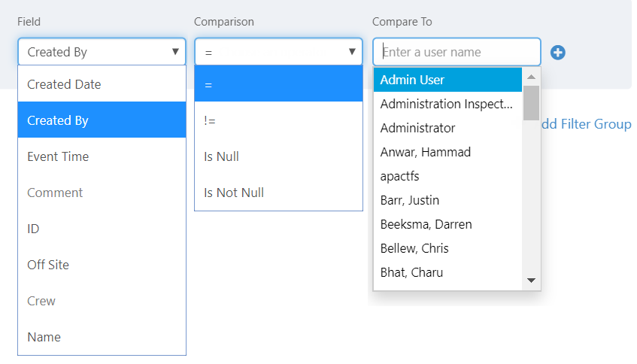Select Name field option
The image size is (637, 364).
[x=102, y=337]
